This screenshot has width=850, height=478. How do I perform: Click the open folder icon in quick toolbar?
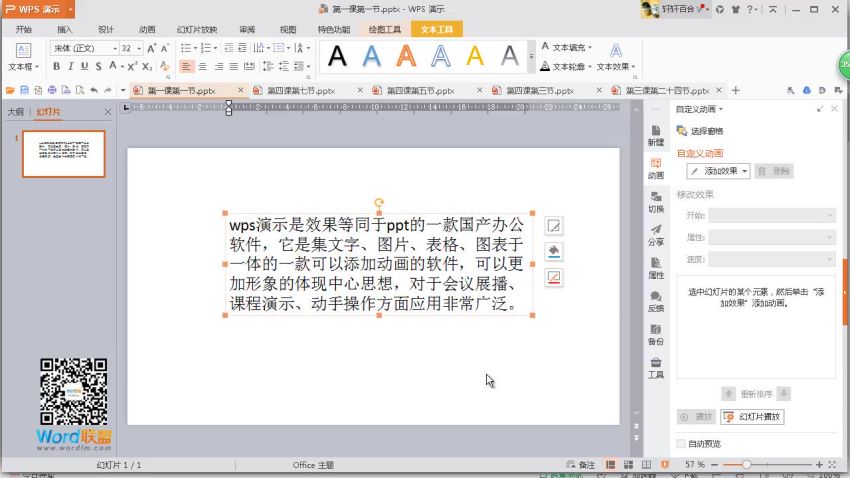point(10,90)
